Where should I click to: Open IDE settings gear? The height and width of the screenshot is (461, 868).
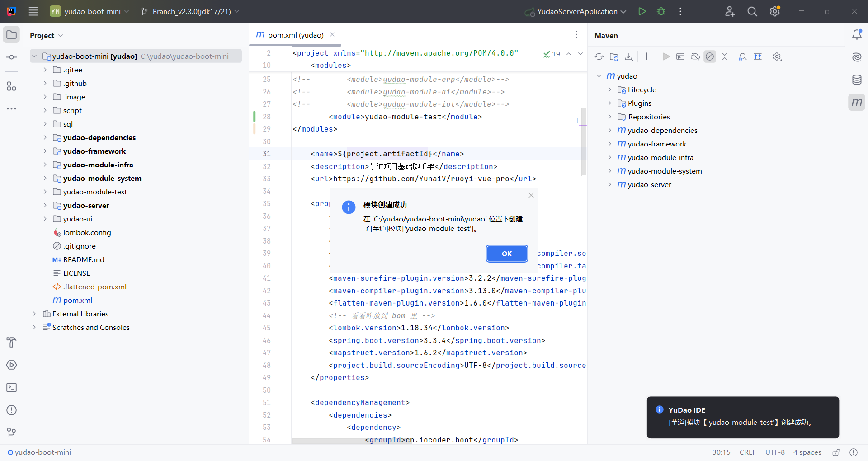775,11
